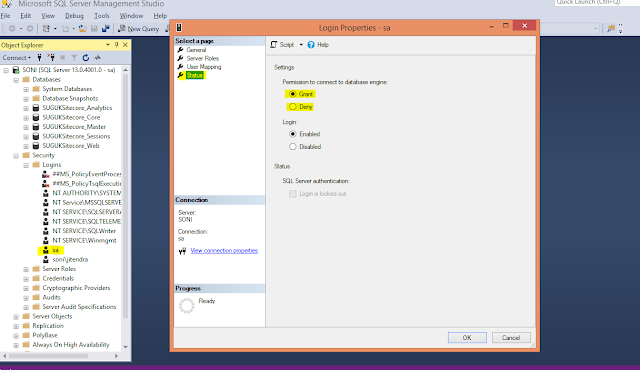Maximize the Login Properties dialog
The width and height of the screenshot is (640, 370).
point(506,26)
